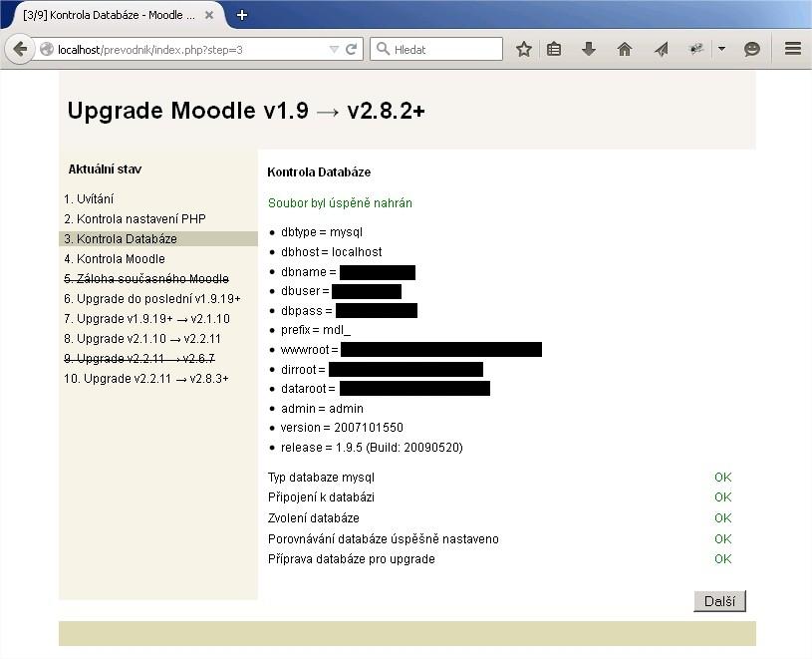Image resolution: width=812 pixels, height=659 pixels.
Task: Select step 1. Uvítání
Action: (x=89, y=199)
